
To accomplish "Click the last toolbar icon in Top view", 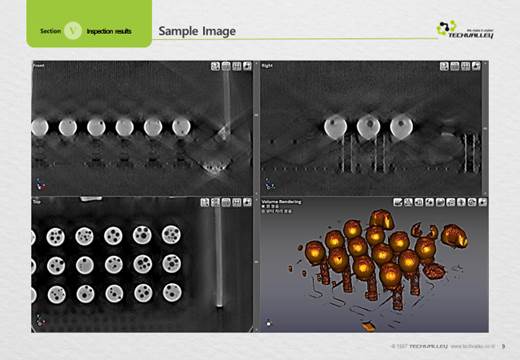I will [247, 202].
